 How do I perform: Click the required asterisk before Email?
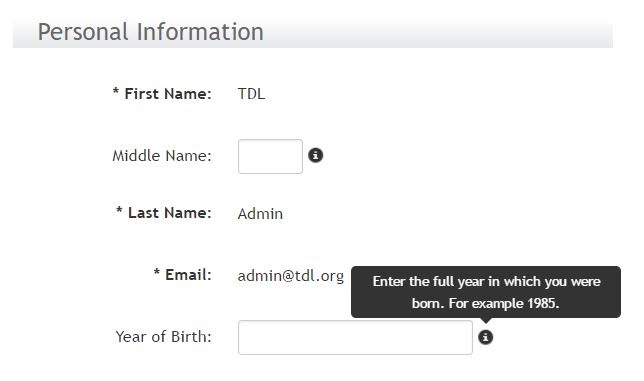156,272
